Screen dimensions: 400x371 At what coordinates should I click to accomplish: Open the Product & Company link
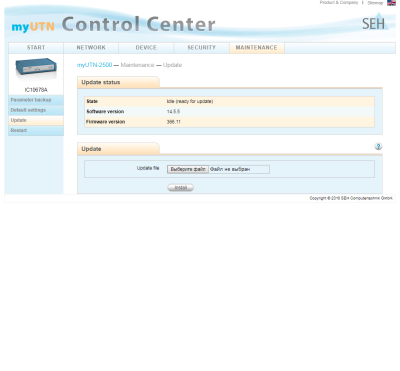pos(339,2)
